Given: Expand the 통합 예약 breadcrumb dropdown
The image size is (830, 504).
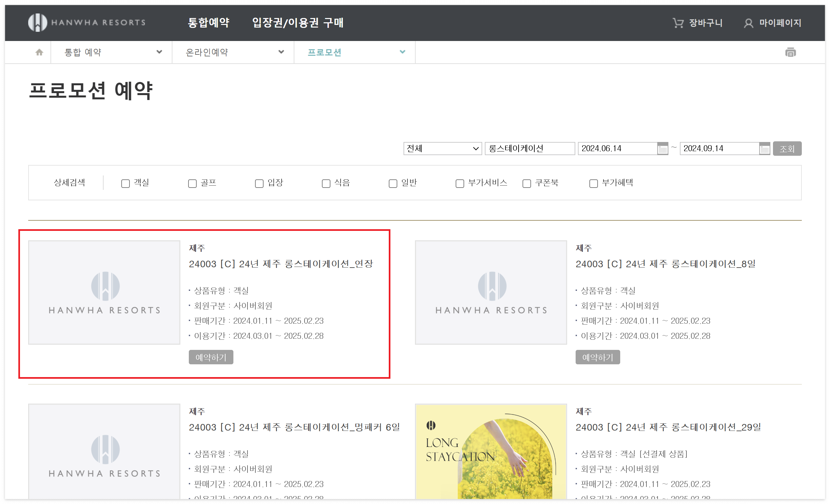Looking at the screenshot, I should tap(112, 52).
